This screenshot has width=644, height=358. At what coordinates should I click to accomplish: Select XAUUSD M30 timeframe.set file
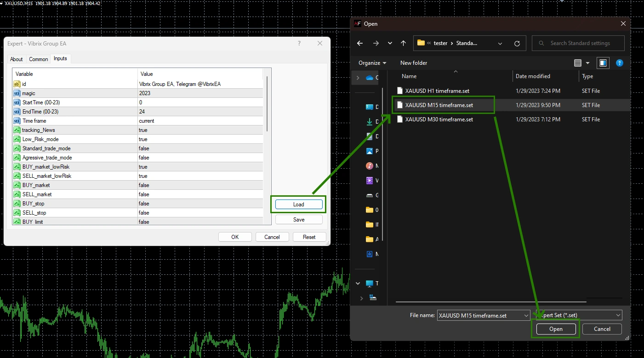coord(439,119)
